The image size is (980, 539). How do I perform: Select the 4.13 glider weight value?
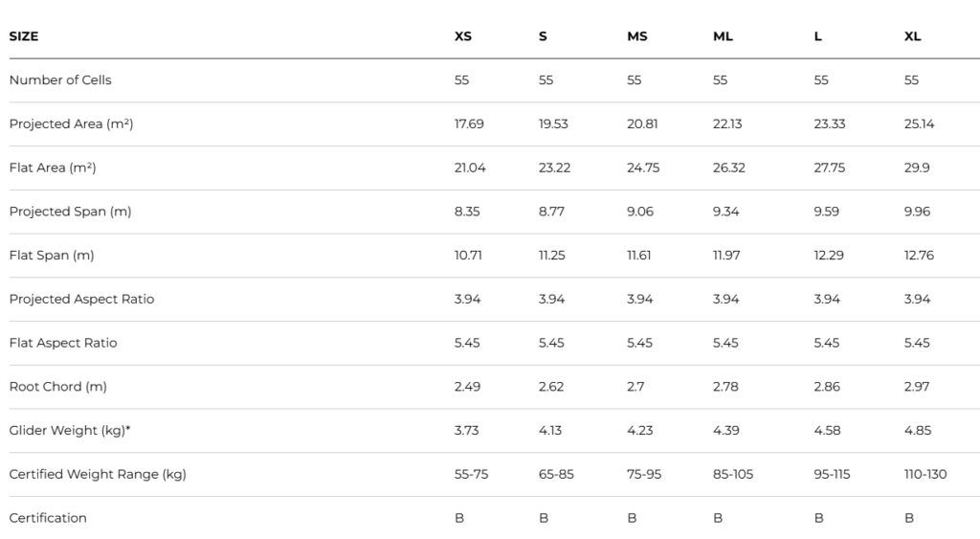click(550, 431)
